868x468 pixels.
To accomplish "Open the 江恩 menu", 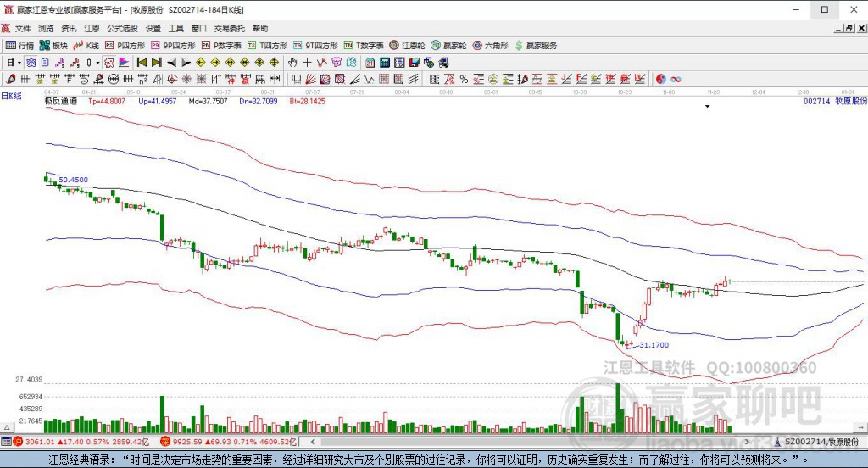I will [x=92, y=28].
